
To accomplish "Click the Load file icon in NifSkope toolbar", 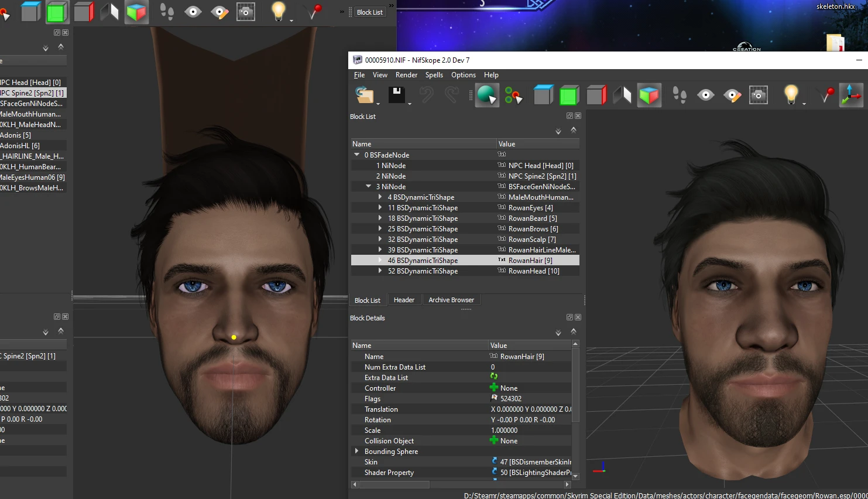I will (x=365, y=95).
